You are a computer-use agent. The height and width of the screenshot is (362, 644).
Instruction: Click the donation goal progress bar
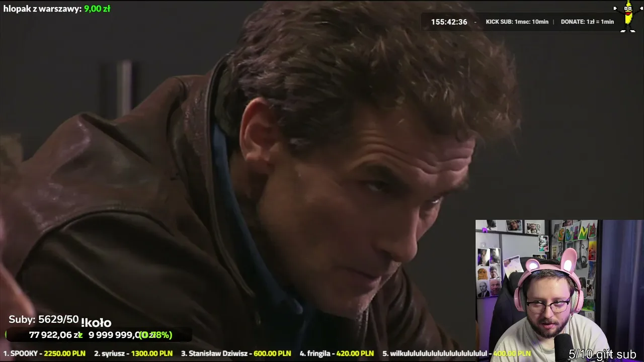(99, 335)
